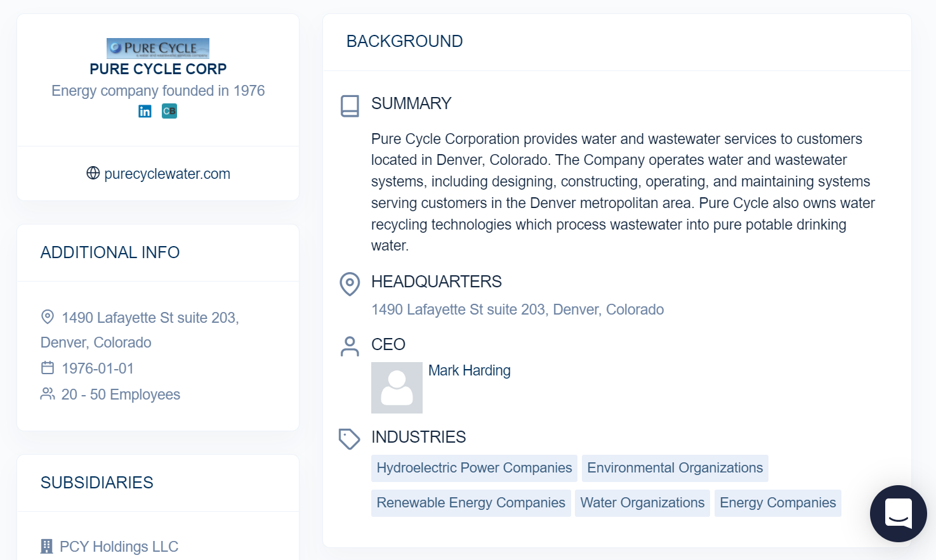Click the headquarters address in Background
The image size is (936, 560).
[517, 309]
